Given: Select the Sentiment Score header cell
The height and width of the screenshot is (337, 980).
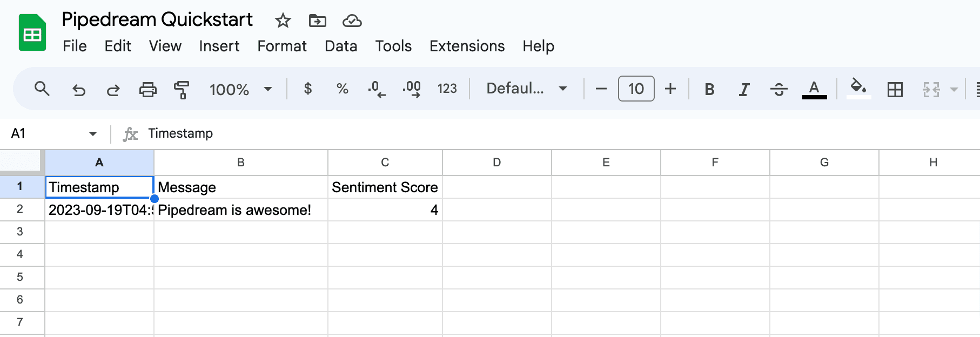Looking at the screenshot, I should pyautogui.click(x=385, y=187).
